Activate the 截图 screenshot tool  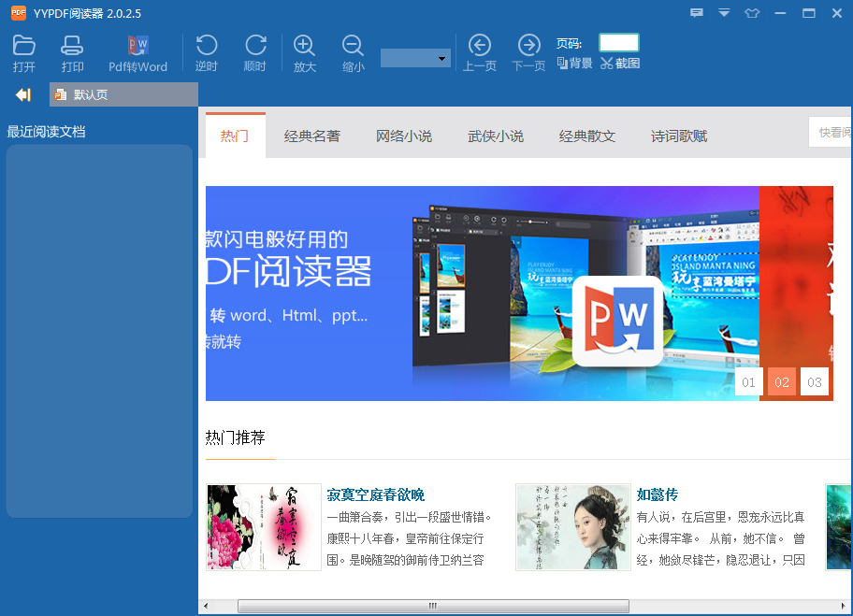pyautogui.click(x=620, y=63)
